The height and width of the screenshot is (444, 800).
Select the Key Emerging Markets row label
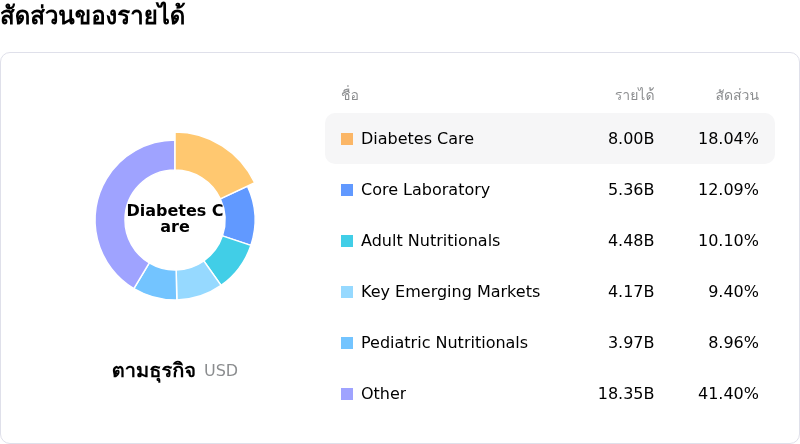[450, 292]
